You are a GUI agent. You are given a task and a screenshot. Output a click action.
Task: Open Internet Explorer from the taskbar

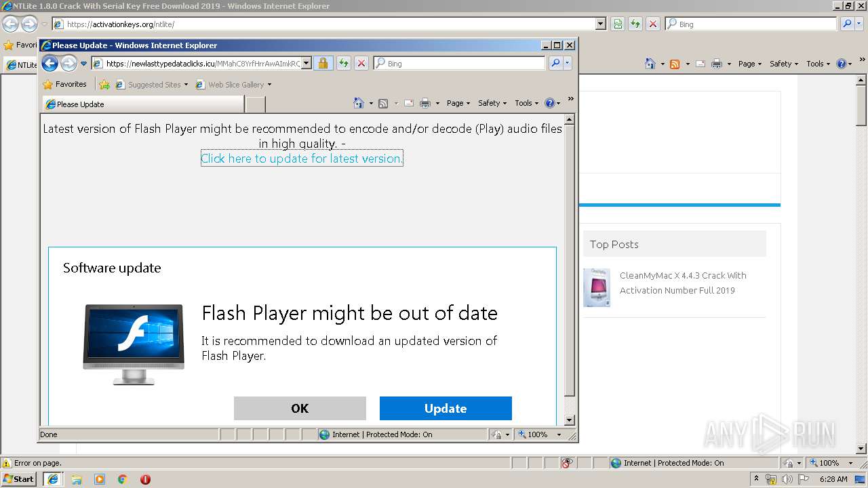click(x=53, y=479)
